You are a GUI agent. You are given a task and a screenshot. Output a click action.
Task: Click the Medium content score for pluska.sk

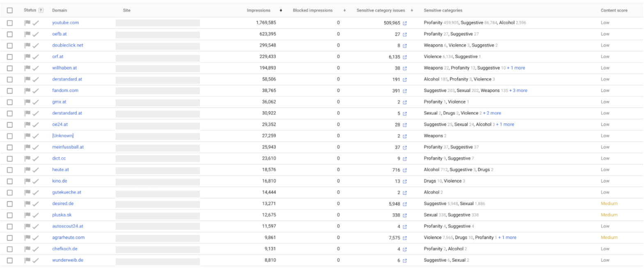[609, 215]
